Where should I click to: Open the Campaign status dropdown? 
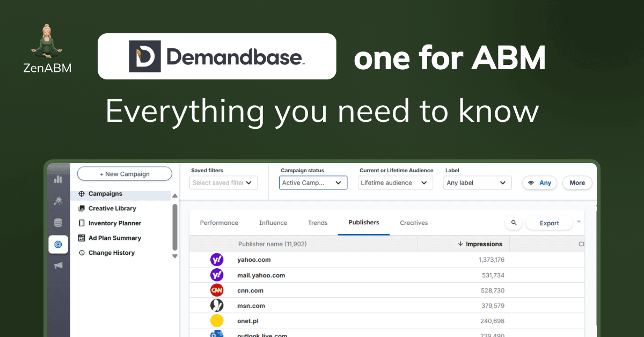[313, 182]
